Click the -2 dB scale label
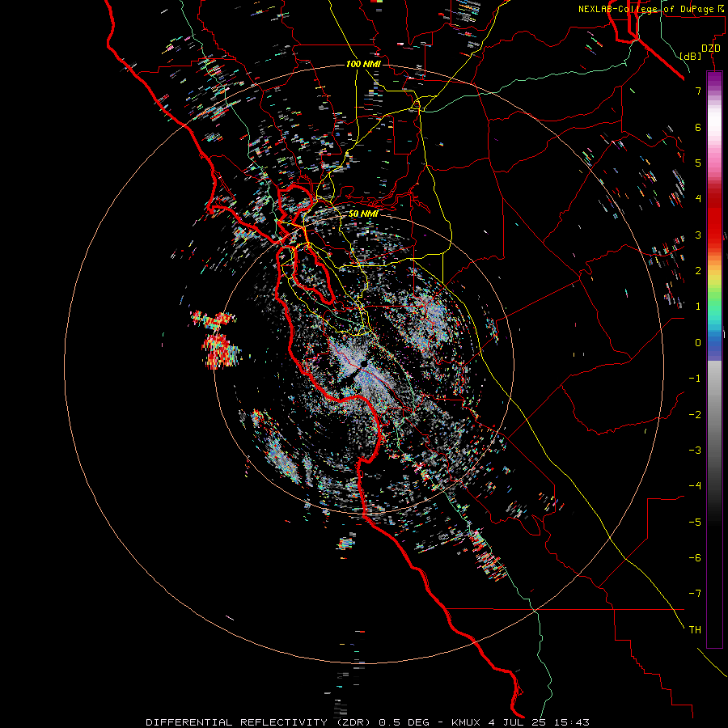The height and width of the screenshot is (728, 728). tap(695, 415)
